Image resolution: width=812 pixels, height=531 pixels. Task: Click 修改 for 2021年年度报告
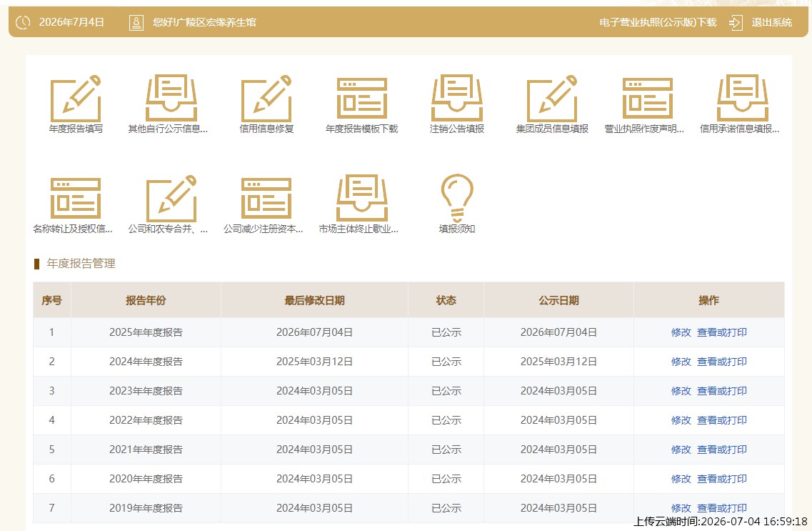click(681, 449)
